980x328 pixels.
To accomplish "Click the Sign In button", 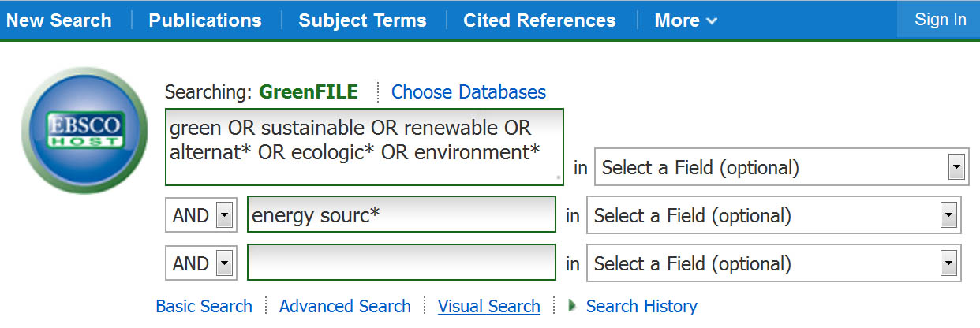I will point(940,20).
